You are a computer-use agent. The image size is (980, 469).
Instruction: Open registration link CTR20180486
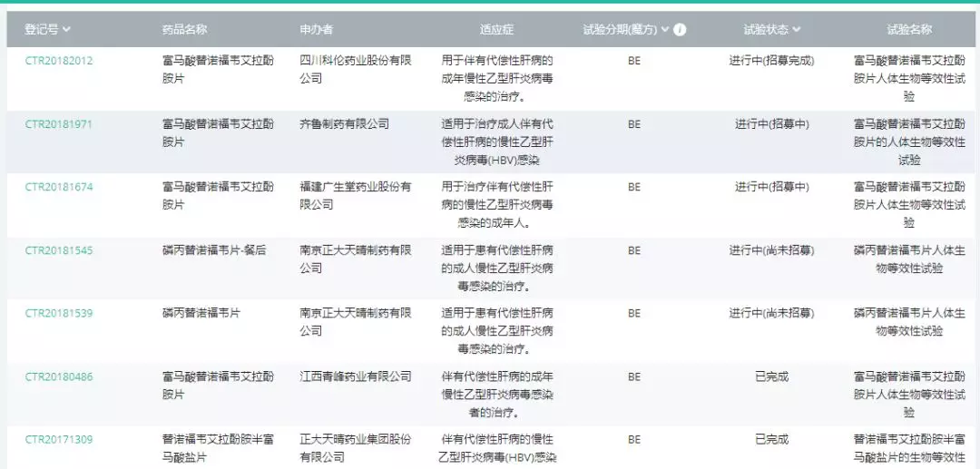click(x=59, y=376)
